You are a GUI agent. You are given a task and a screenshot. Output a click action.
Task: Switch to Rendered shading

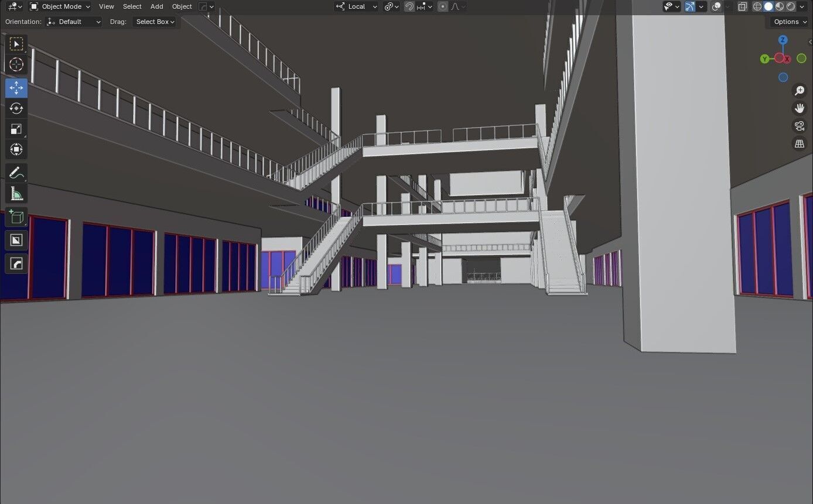point(791,6)
